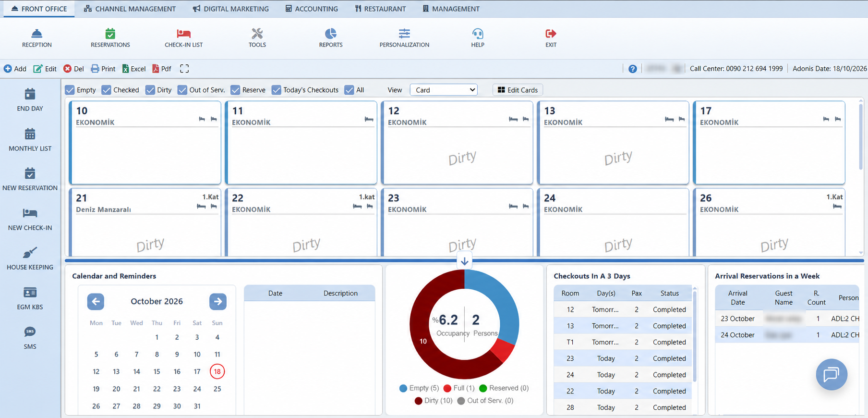The image size is (868, 418).
Task: Toggle the Checked filter checkbox
Action: click(x=107, y=90)
